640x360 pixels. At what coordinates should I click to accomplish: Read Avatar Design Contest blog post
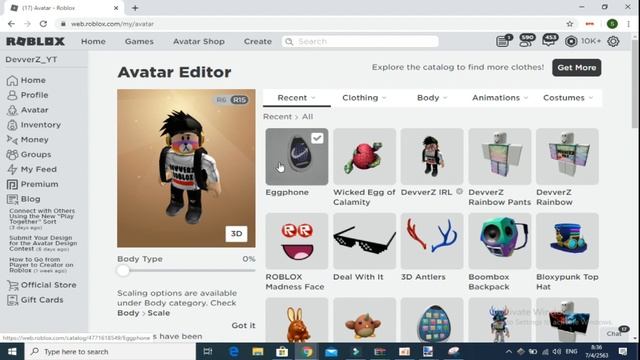43,243
